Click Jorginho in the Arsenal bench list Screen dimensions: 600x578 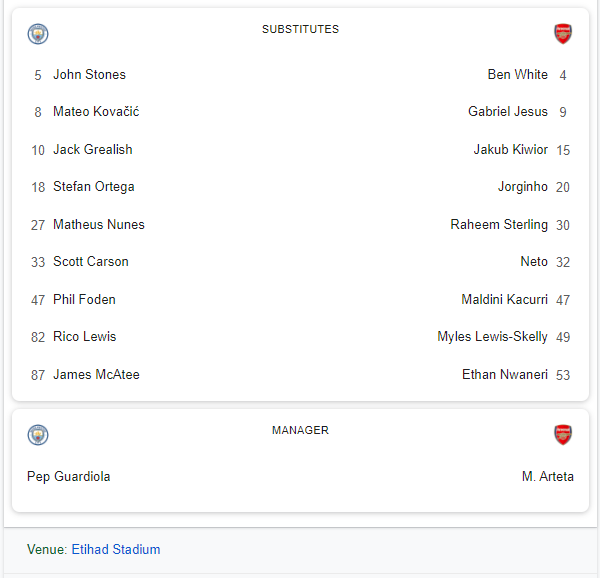(x=523, y=187)
